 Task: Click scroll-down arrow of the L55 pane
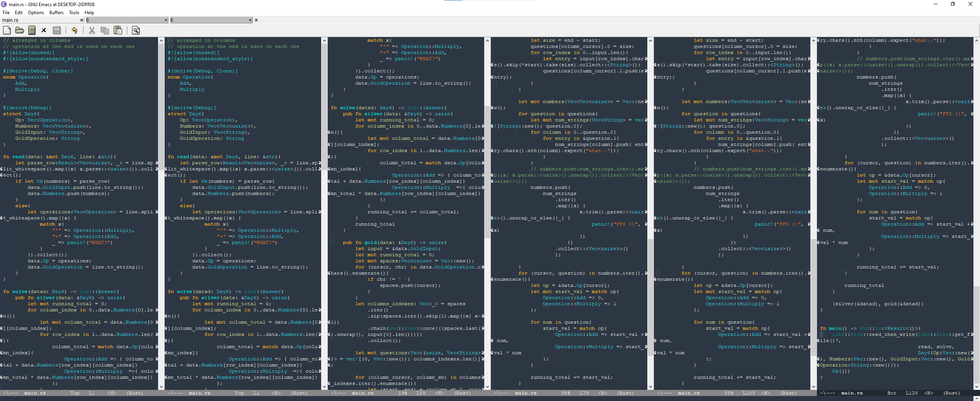(487, 387)
